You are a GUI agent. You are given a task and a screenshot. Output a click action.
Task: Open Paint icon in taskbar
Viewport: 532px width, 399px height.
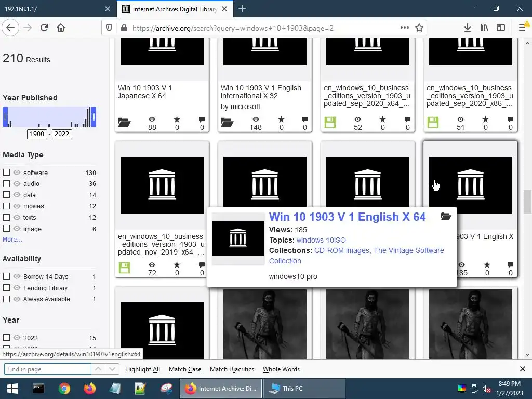[166, 389]
